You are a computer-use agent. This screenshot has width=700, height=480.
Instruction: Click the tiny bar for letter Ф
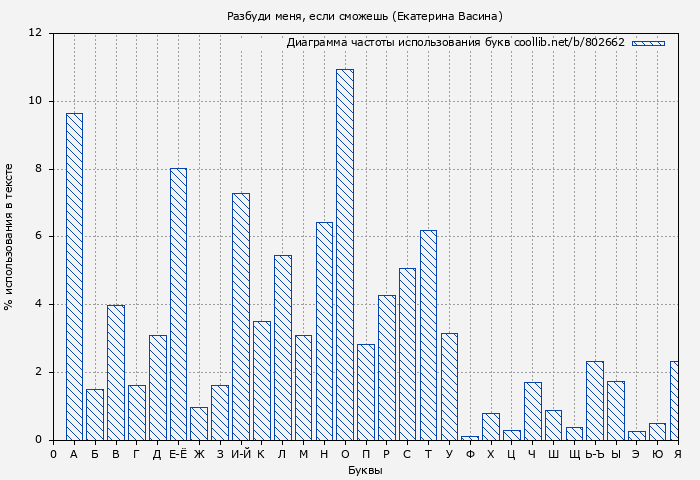pyautogui.click(x=470, y=437)
